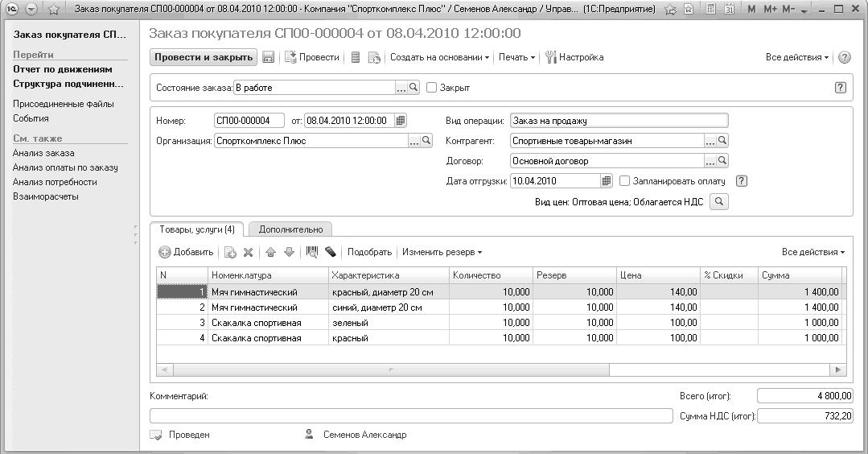Enable the Запланировать оплату checkbox

pyautogui.click(x=624, y=180)
